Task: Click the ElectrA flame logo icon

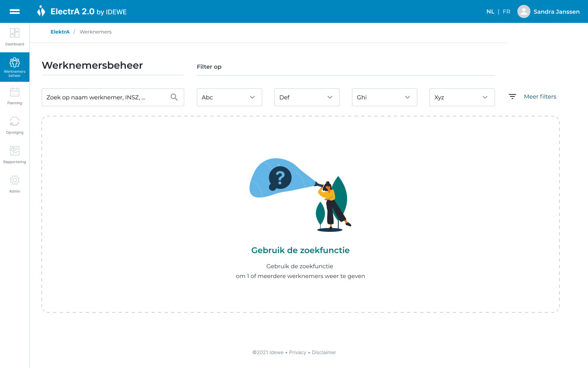Action: [41, 11]
